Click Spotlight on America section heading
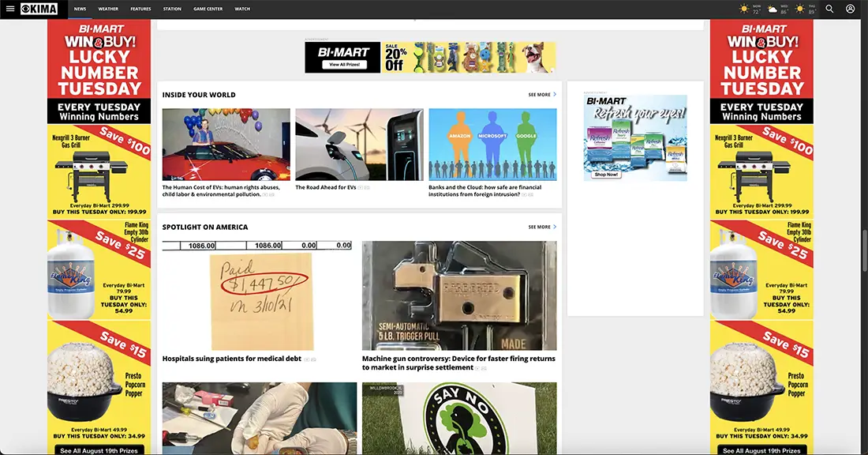This screenshot has width=868, height=455. tap(205, 227)
